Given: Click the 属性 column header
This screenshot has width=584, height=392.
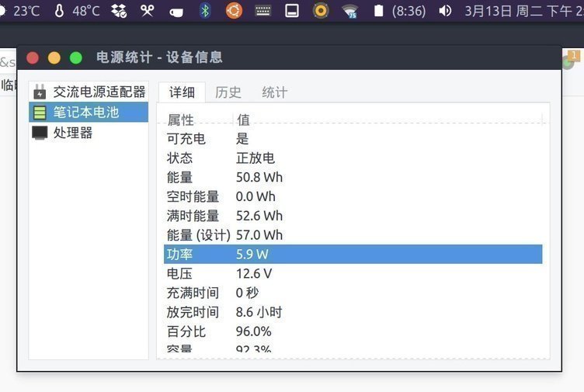Looking at the screenshot, I should coord(181,120).
